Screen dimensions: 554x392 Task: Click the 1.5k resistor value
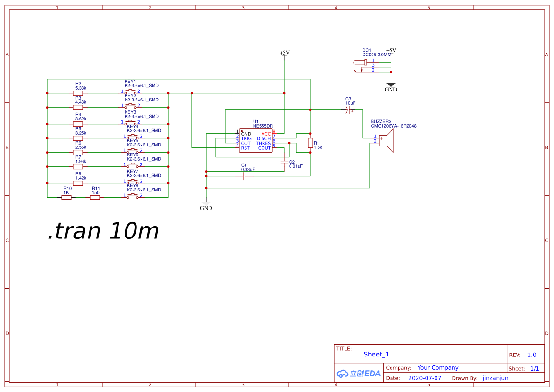click(318, 147)
